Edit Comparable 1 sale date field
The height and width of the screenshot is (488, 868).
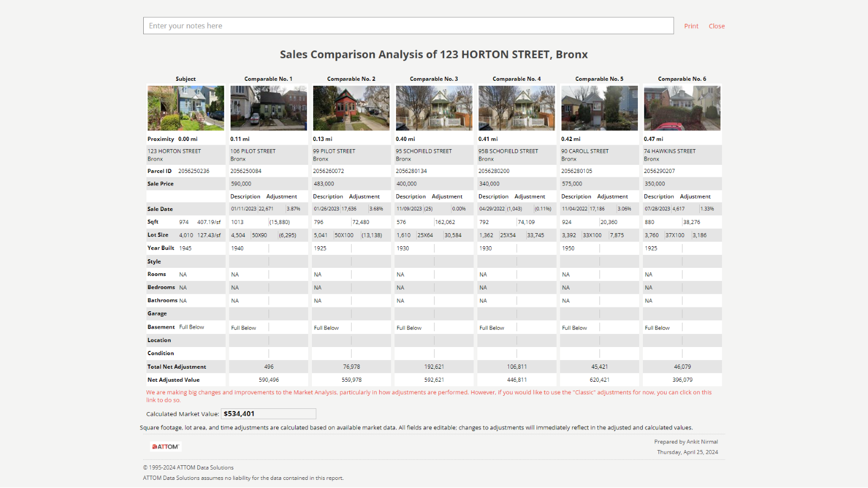(244, 209)
